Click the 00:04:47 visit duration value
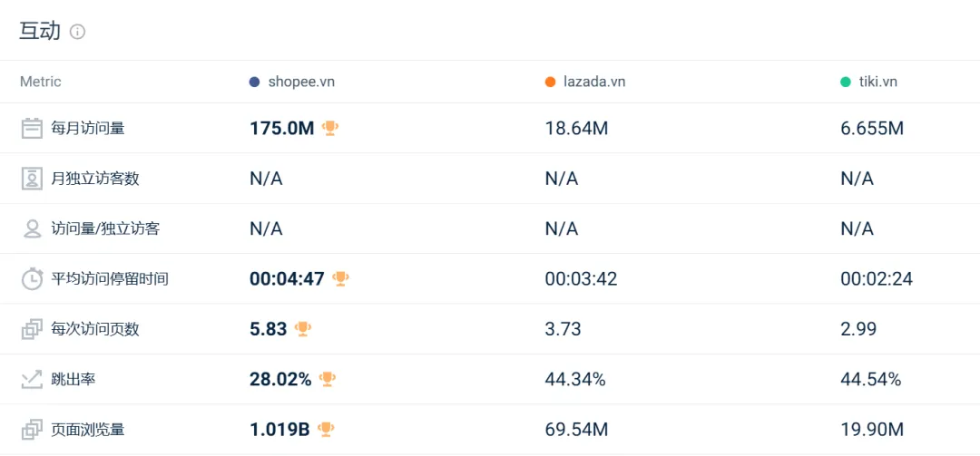This screenshot has width=980, height=456. [x=287, y=278]
